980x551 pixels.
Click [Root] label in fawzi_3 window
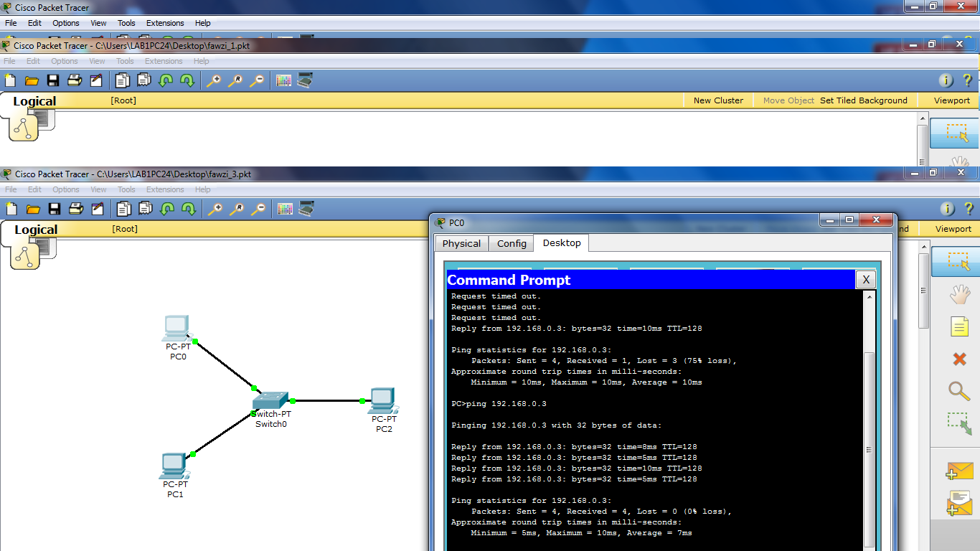(125, 229)
